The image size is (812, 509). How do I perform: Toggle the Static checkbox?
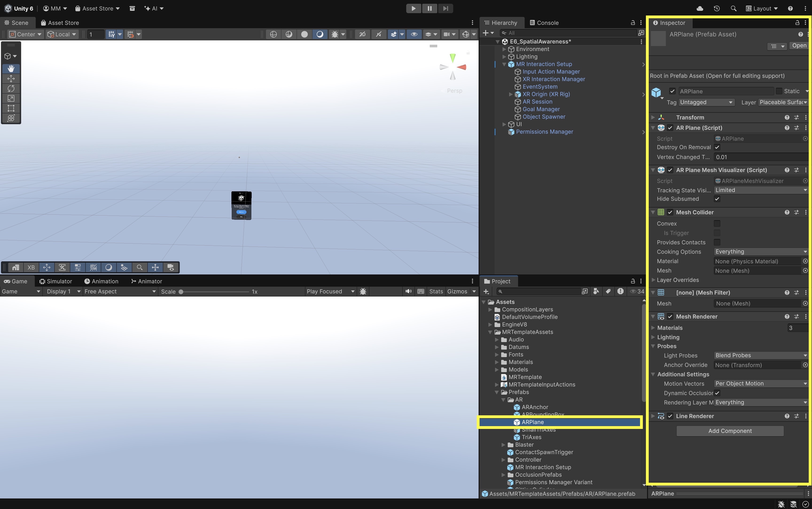pos(779,91)
